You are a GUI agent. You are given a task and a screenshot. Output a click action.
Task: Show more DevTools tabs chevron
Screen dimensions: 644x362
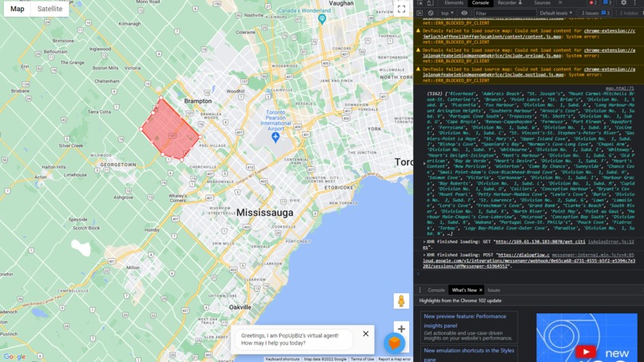coord(560,3)
